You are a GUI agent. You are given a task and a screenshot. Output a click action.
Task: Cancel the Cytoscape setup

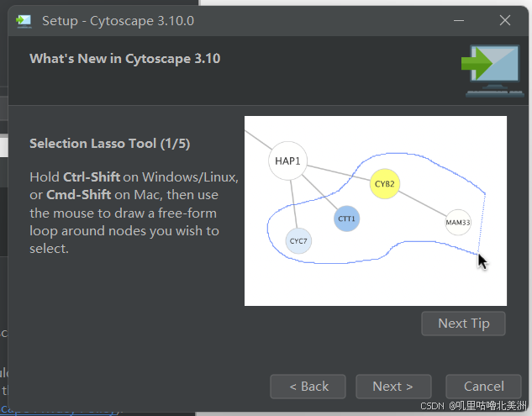tap(483, 386)
